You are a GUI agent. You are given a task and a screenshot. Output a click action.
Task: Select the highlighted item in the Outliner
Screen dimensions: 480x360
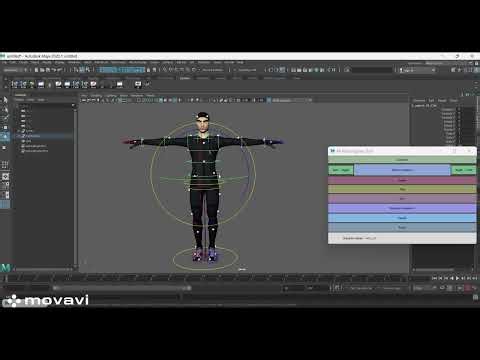[43, 136]
